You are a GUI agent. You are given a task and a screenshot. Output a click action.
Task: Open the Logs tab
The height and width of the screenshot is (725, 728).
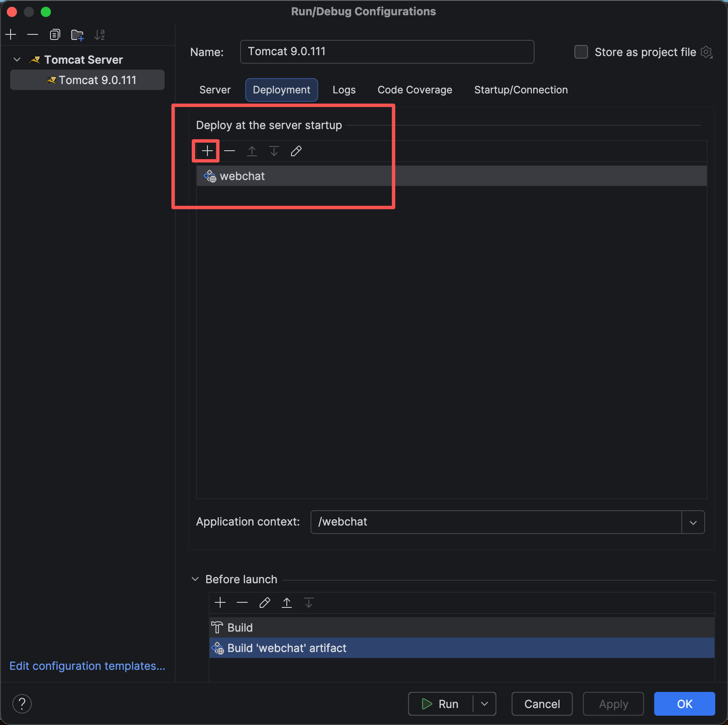344,90
